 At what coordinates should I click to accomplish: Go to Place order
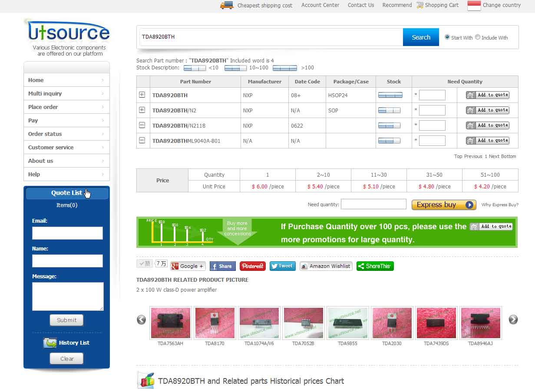pos(66,107)
